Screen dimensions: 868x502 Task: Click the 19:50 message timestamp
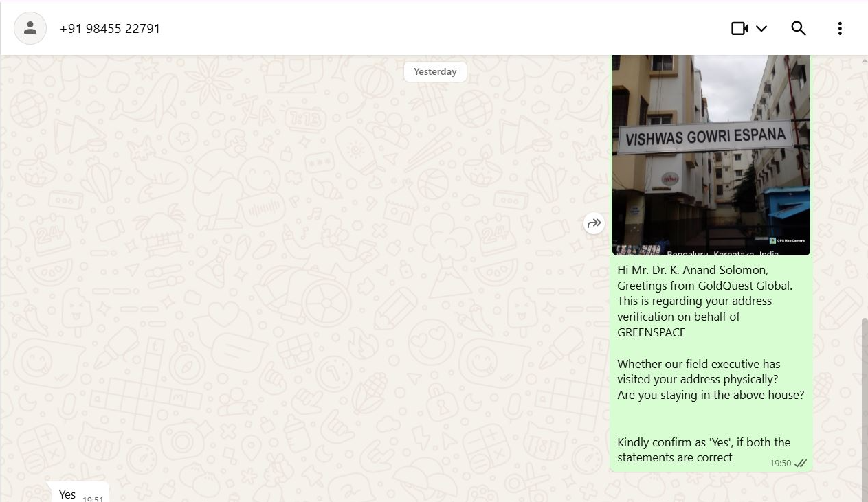pos(780,464)
